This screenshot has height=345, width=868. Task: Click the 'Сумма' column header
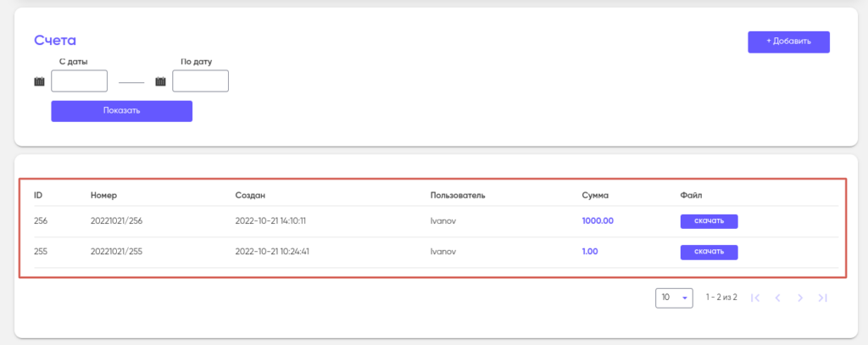tap(595, 195)
